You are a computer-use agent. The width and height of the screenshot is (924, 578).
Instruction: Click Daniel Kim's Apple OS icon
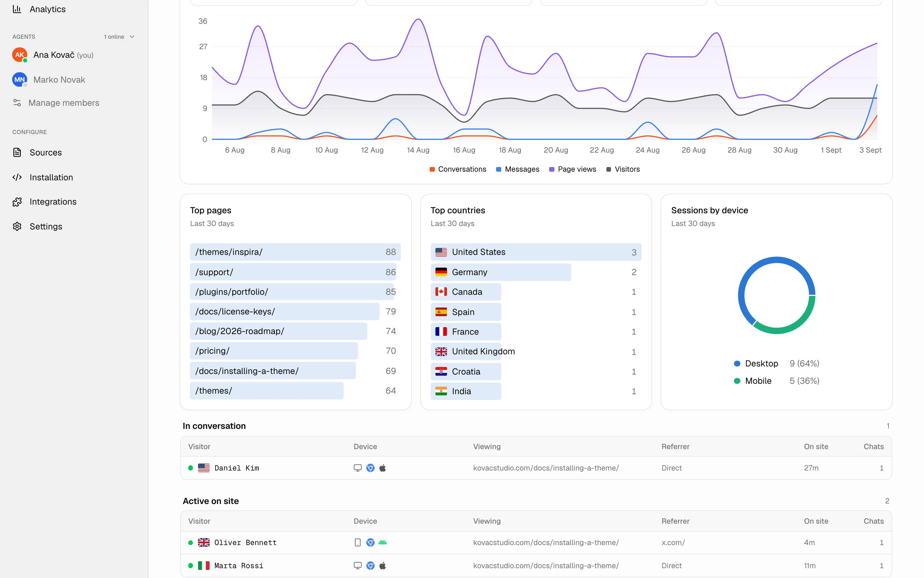(383, 468)
